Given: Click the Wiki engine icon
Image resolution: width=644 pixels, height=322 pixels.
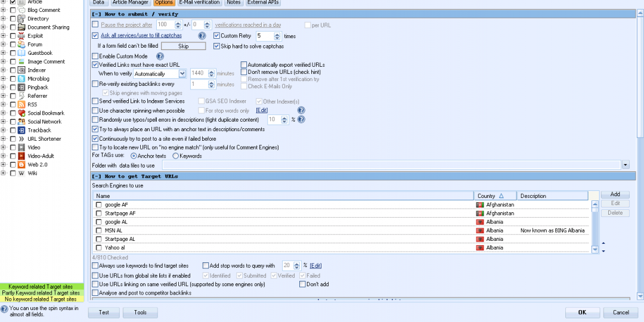Looking at the screenshot, I should (x=21, y=173).
